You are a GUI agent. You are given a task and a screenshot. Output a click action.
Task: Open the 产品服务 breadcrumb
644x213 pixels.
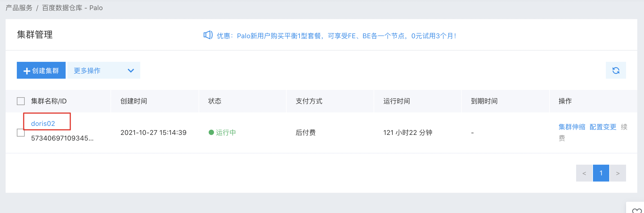click(x=19, y=8)
